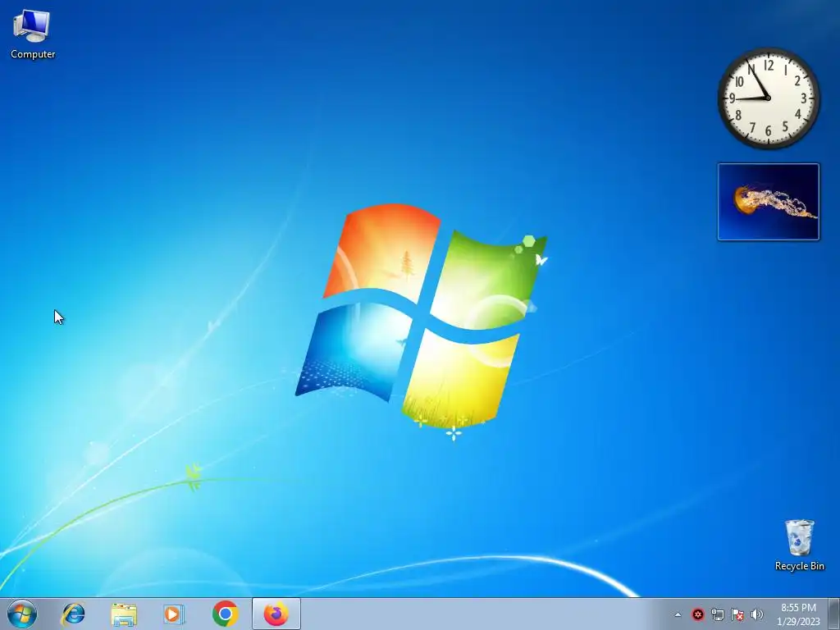This screenshot has width=840, height=630.
Task: Click the red round tray icon
Action: click(697, 614)
